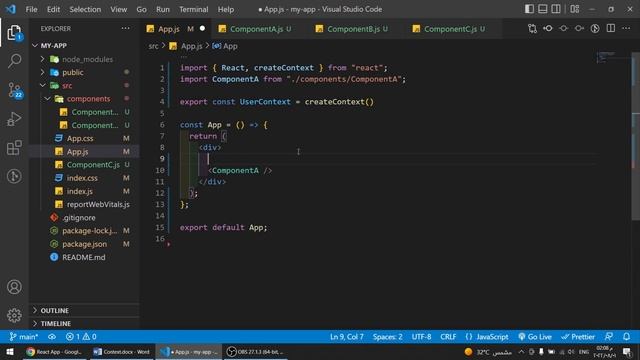640x360 pixels.
Task: Open customize layout icon
Action: click(x=575, y=9)
